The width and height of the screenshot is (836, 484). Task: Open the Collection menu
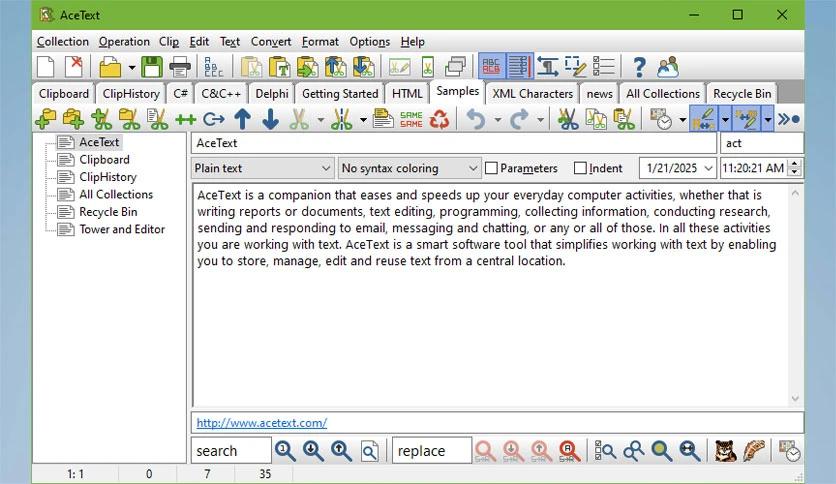tap(63, 42)
